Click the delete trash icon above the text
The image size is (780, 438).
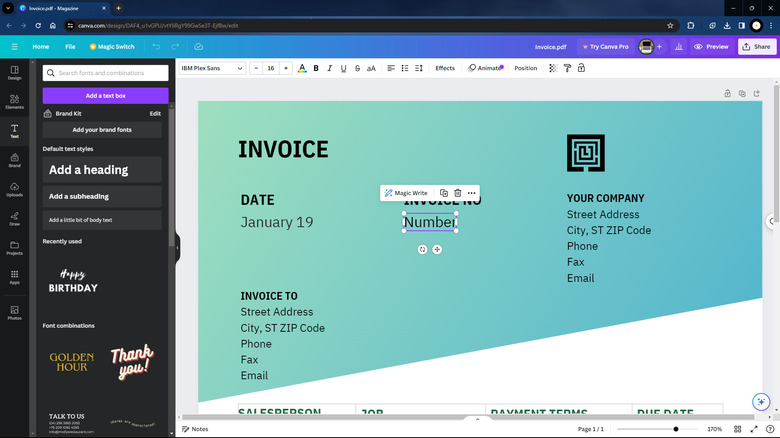[x=457, y=193]
